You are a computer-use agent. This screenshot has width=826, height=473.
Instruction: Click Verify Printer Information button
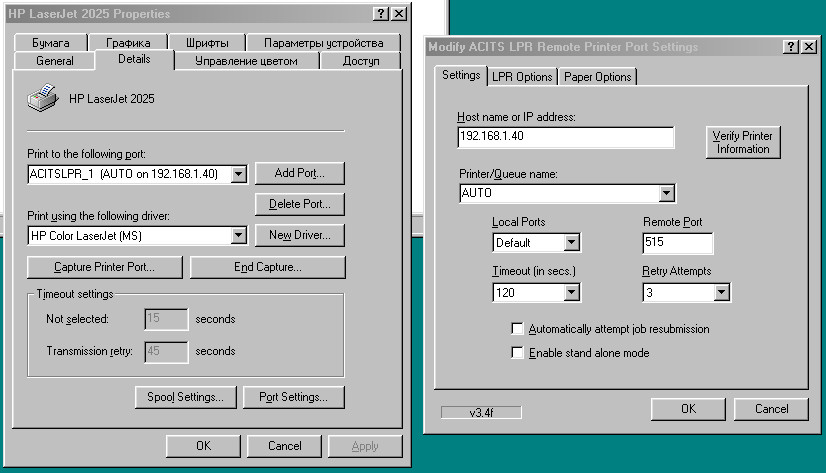click(743, 142)
